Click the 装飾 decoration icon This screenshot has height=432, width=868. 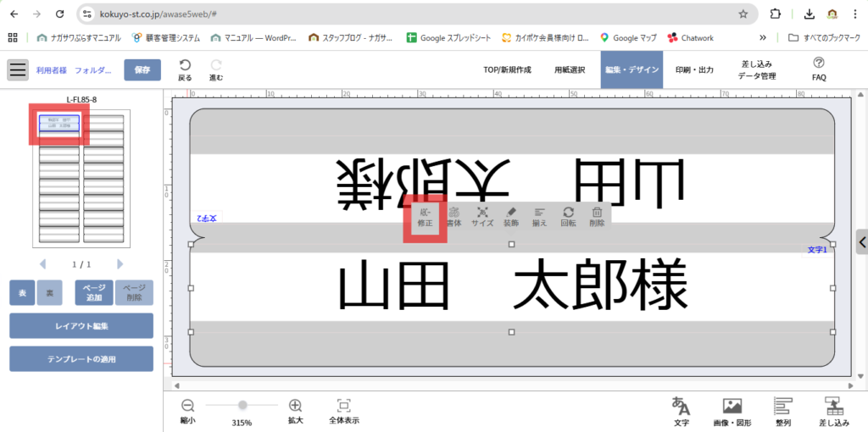pyautogui.click(x=511, y=218)
